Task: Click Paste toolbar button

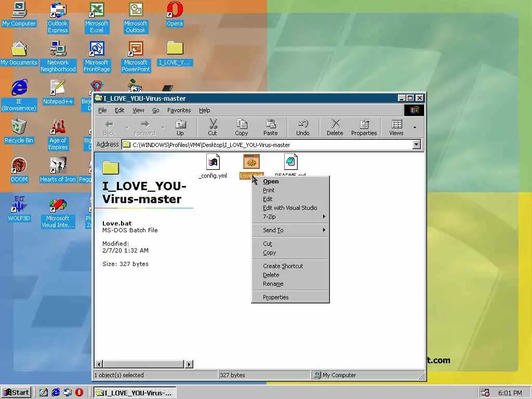Action: tap(270, 128)
